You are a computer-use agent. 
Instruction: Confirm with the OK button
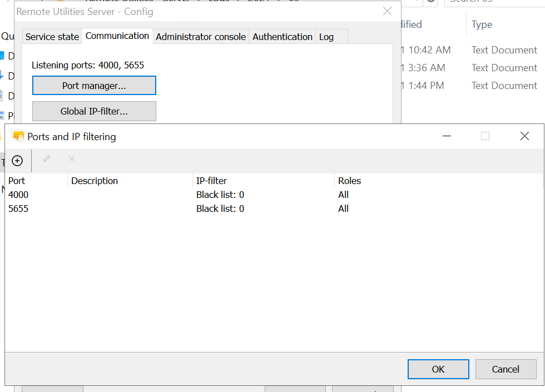[438, 369]
